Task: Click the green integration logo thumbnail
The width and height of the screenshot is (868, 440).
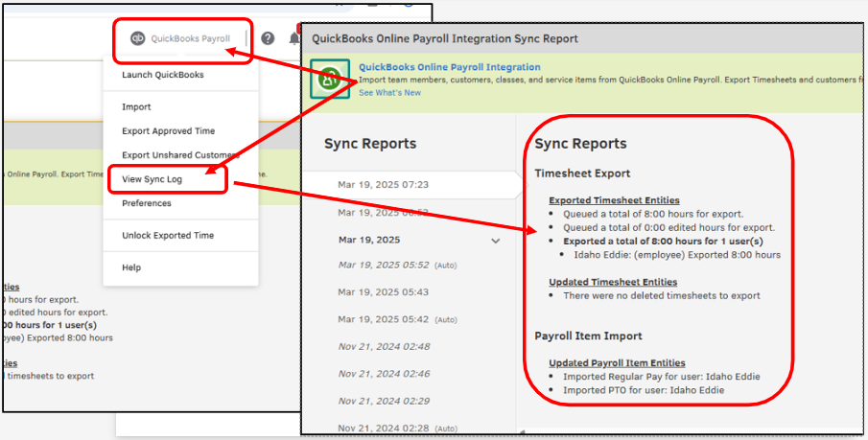Action: coord(330,80)
